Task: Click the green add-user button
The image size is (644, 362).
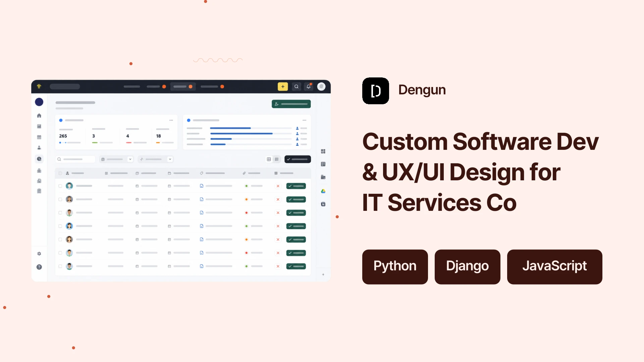Action: tap(291, 104)
